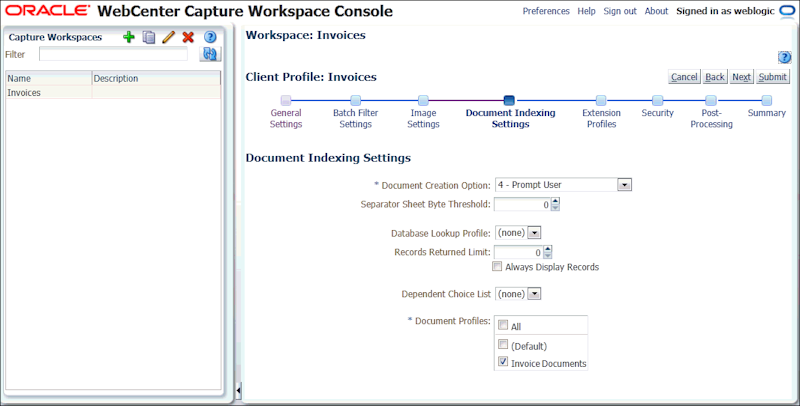Click the Next button
The height and width of the screenshot is (406, 800).
click(x=741, y=77)
